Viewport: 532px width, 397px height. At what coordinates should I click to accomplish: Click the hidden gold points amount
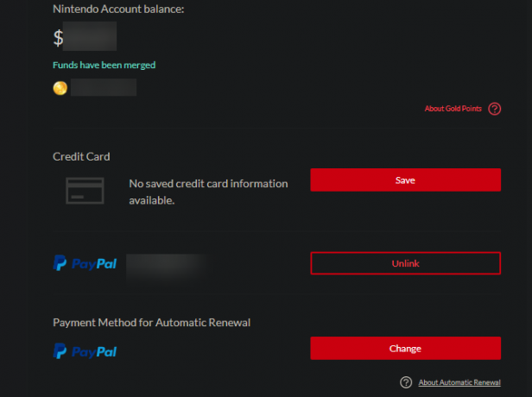[x=104, y=87]
